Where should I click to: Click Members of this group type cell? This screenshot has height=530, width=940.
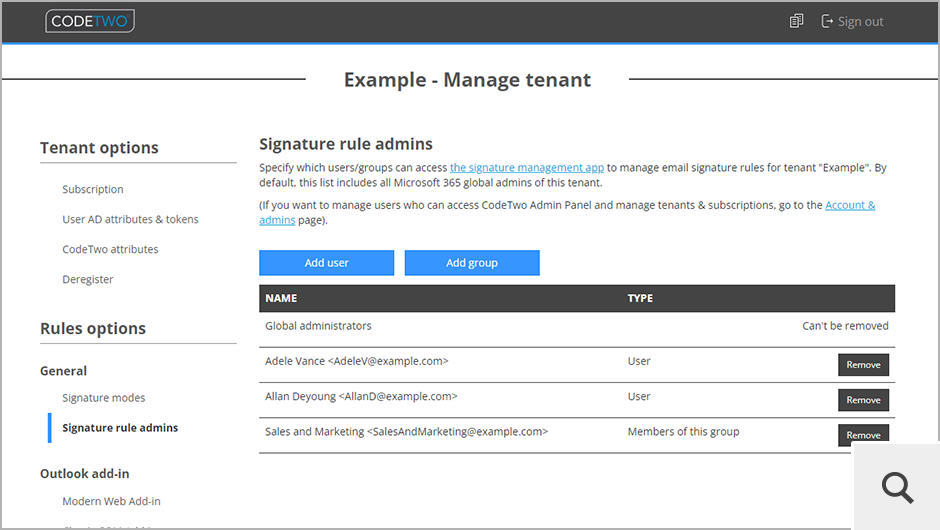pos(683,432)
